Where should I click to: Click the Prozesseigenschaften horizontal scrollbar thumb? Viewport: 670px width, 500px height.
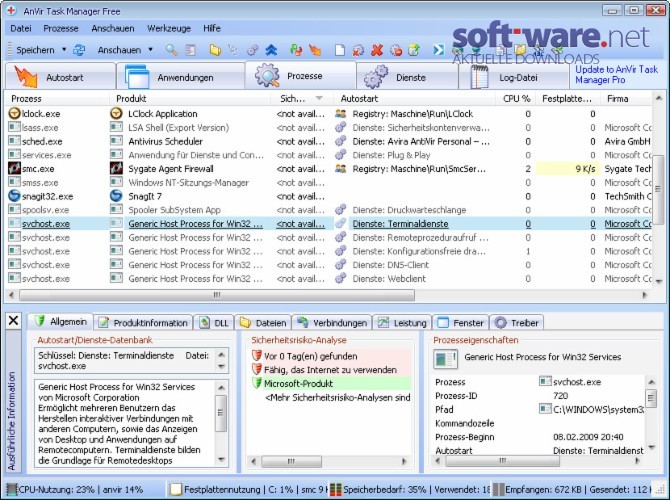(502, 461)
